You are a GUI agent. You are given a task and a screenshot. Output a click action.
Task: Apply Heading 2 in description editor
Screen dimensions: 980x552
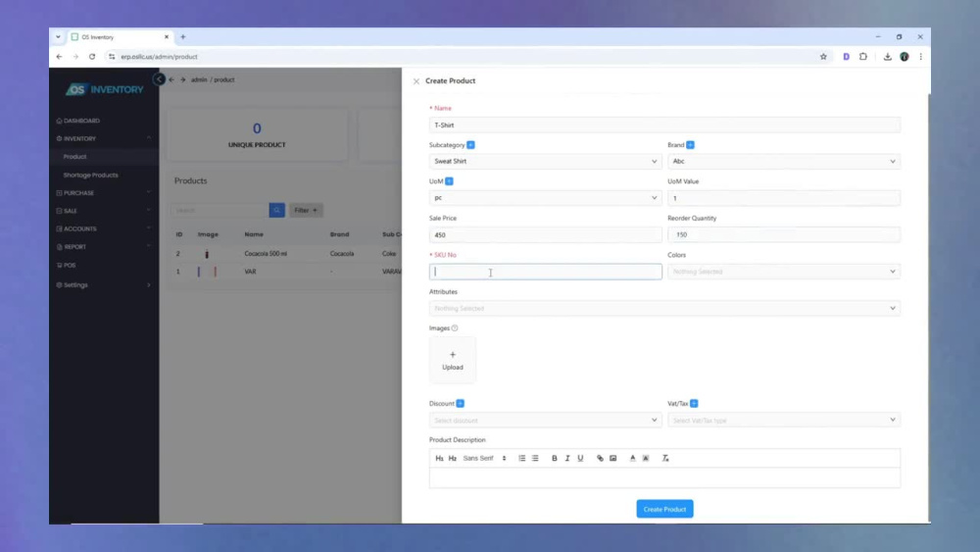click(452, 458)
